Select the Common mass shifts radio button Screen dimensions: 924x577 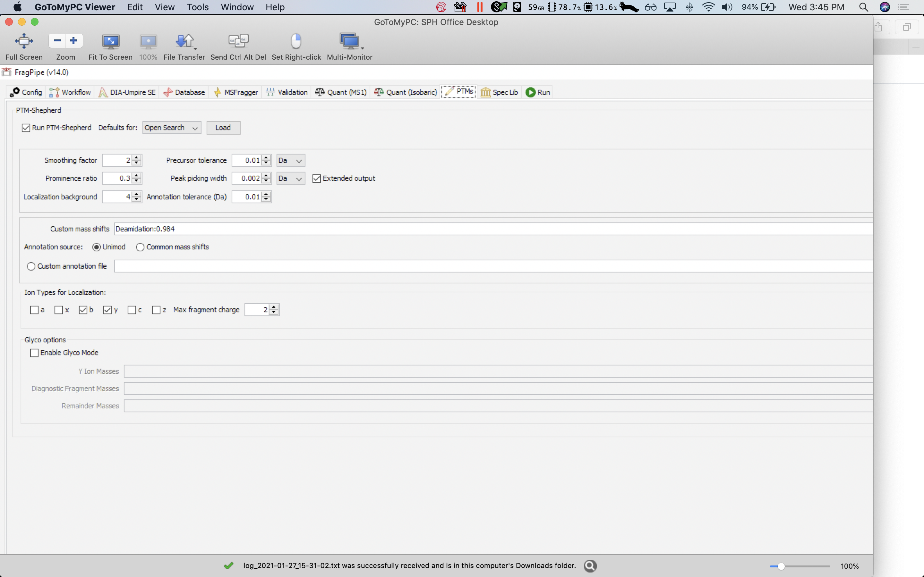[140, 247]
